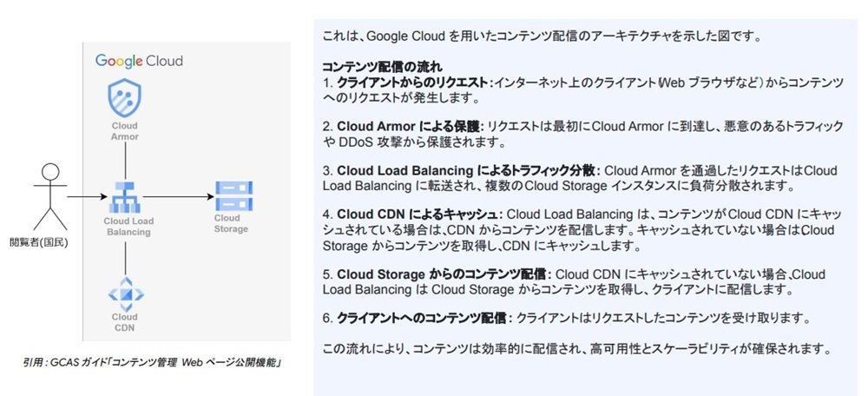The width and height of the screenshot is (868, 396).
Task: Click the 閲覧者(国民) label
Action: coord(39,242)
